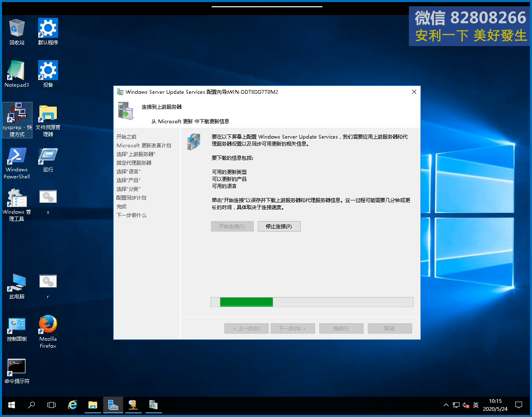This screenshot has height=417, width=532.
Task: Open the Action Center notifications icon
Action: 519,405
